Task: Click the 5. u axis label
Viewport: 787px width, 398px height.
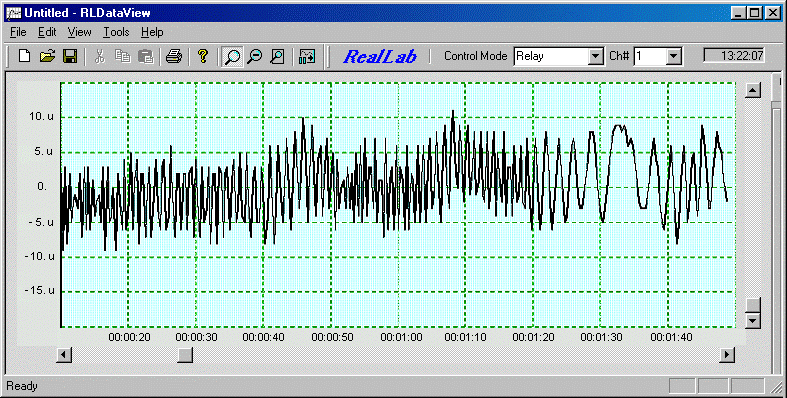Action: (x=43, y=152)
